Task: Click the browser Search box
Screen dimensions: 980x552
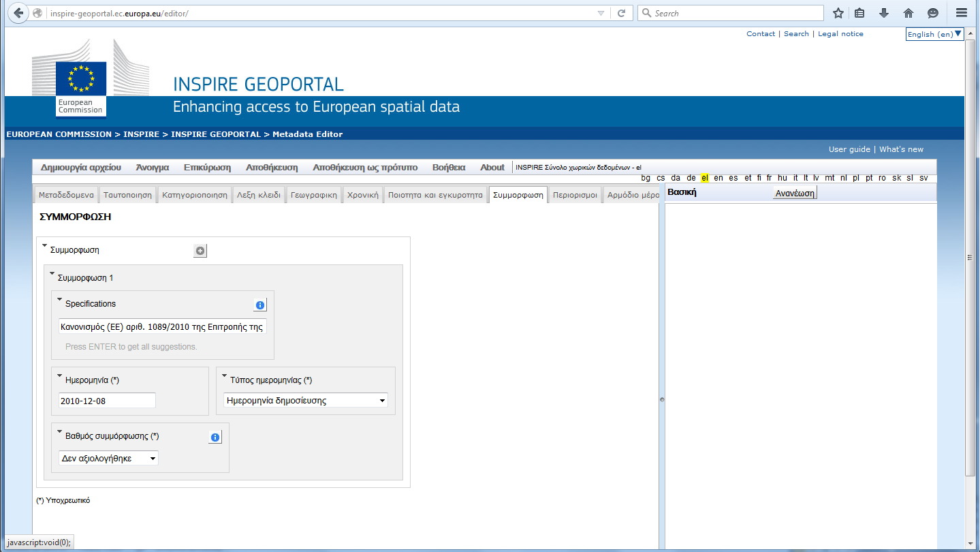Action: coord(730,13)
